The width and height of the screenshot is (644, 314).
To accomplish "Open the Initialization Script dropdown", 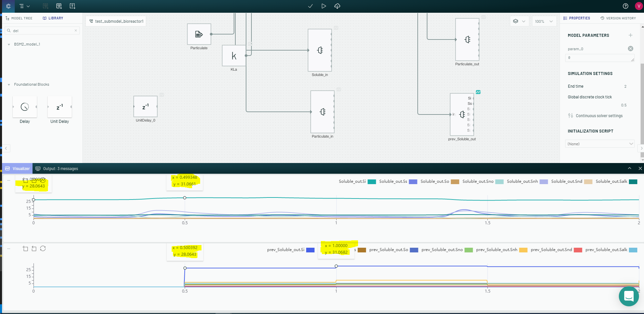I will click(x=600, y=144).
